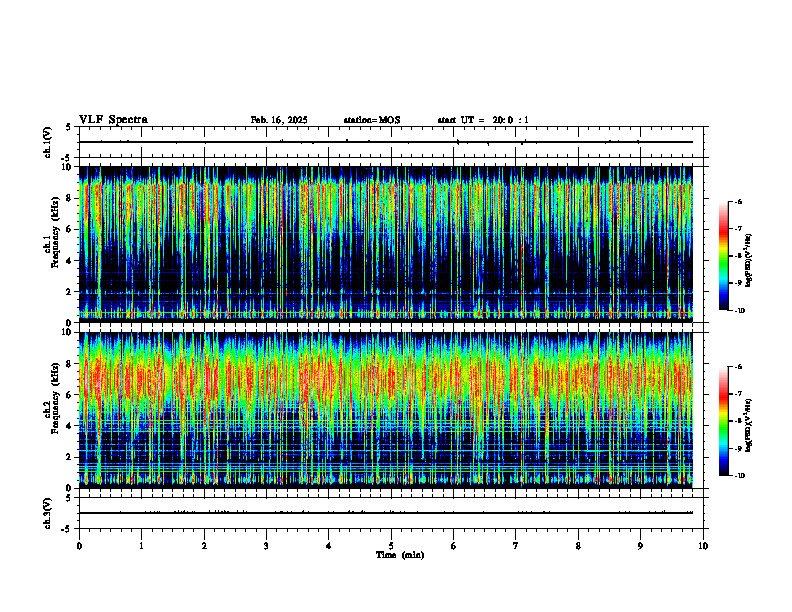The width and height of the screenshot is (792, 612).
Task: Click x-axis tick label "1" on time axis
Action: click(141, 546)
